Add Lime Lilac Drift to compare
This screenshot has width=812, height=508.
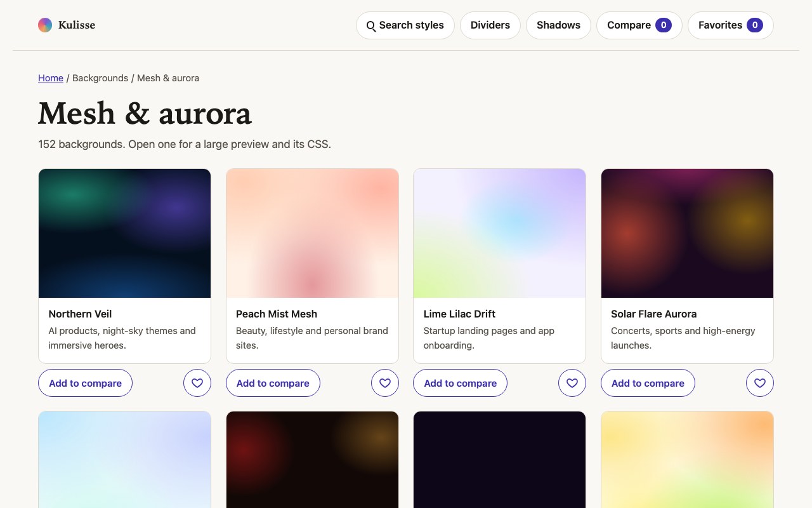tap(461, 383)
